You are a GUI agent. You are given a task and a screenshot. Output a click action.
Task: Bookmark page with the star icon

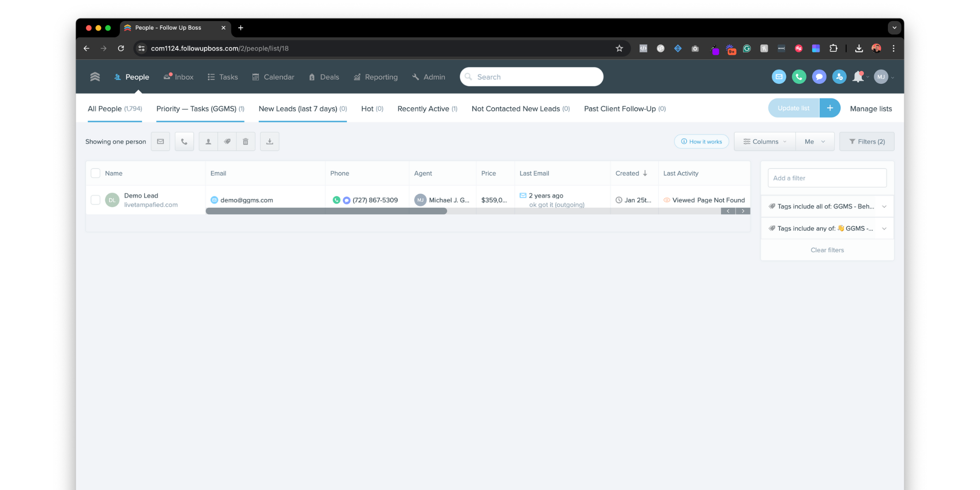coord(619,49)
